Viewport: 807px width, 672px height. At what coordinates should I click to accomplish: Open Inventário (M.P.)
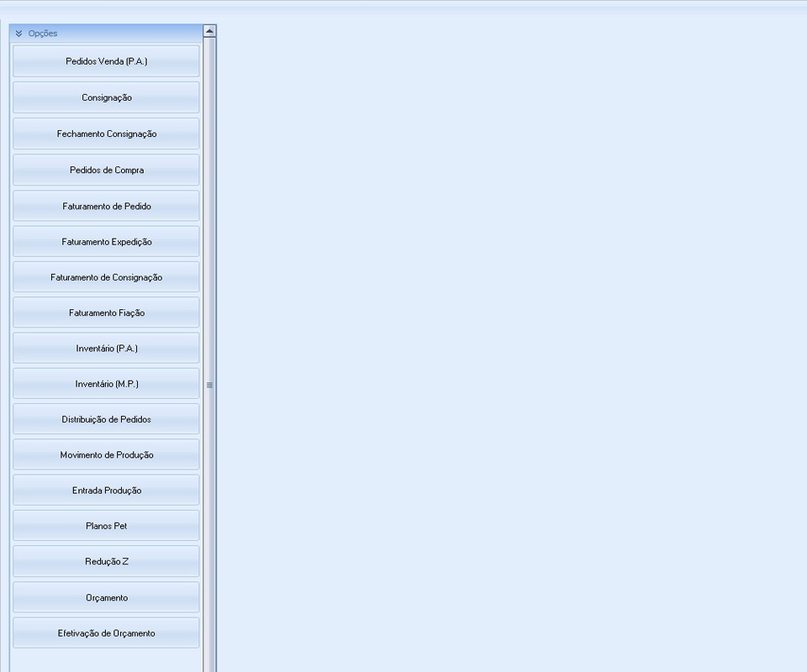(107, 384)
